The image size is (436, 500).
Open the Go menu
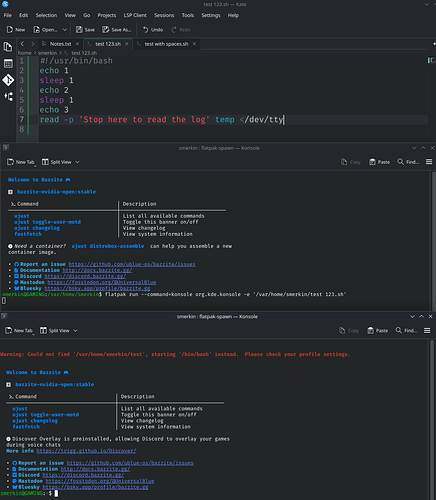tap(87, 15)
